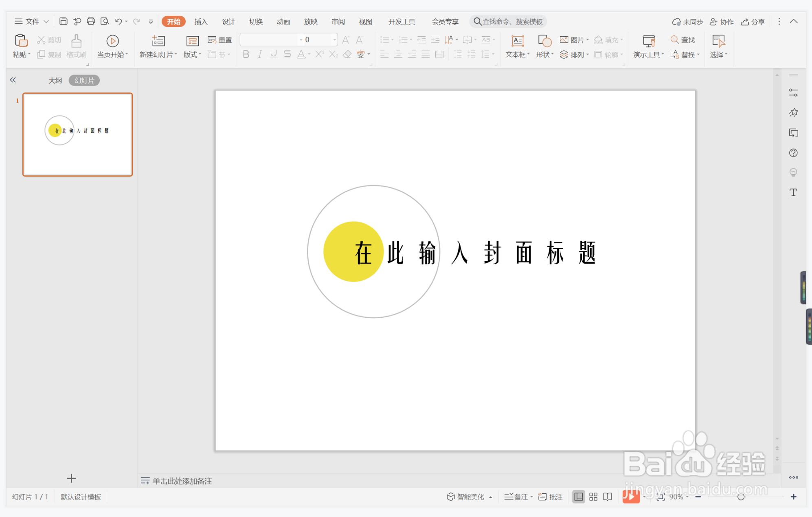Image resolution: width=812 pixels, height=517 pixels.
Task: Switch to the outline (大纲) tab
Action: (55, 80)
